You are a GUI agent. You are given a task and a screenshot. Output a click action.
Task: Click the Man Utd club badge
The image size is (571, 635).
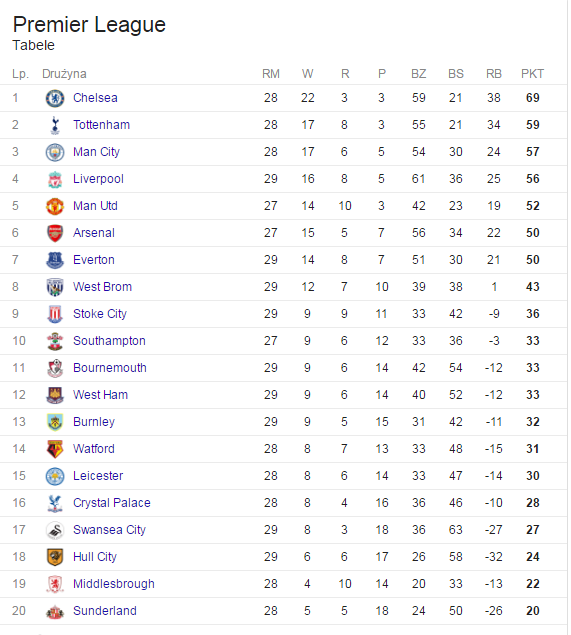pyautogui.click(x=55, y=206)
